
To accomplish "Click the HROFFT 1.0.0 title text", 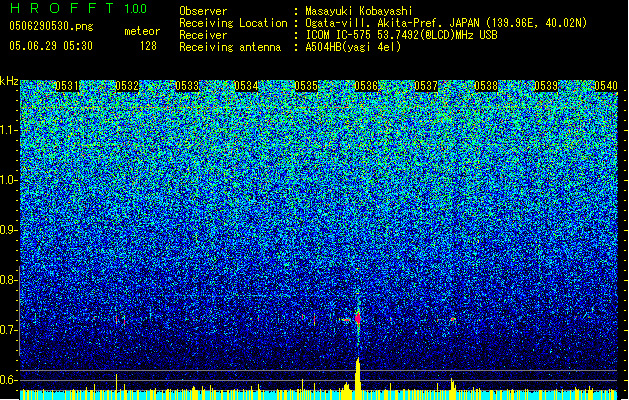I will (x=78, y=8).
